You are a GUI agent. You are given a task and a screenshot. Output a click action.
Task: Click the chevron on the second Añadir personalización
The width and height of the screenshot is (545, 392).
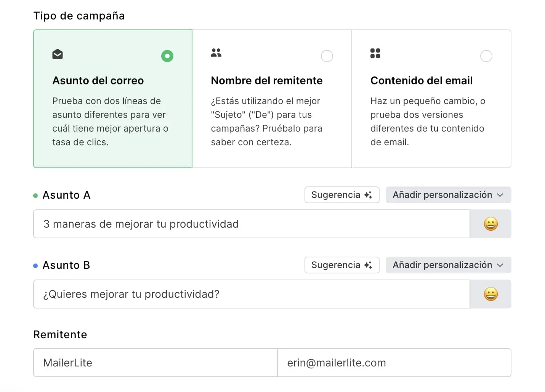[500, 265]
